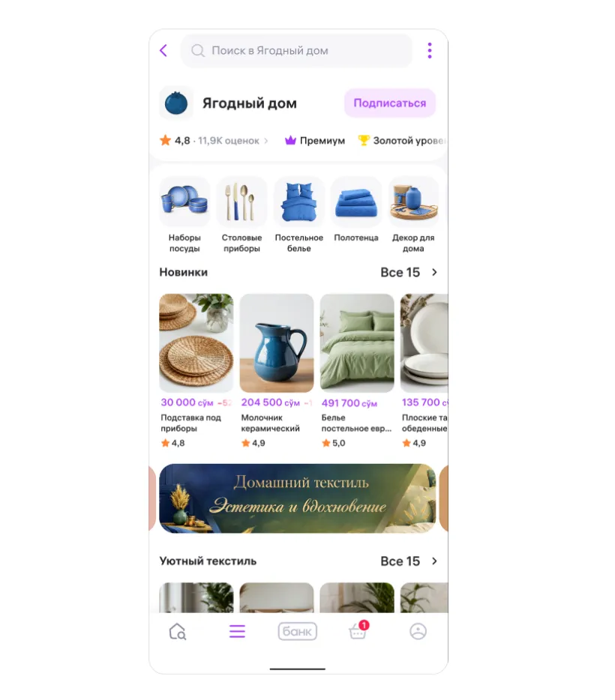Tap the back arrow icon

[x=163, y=50]
